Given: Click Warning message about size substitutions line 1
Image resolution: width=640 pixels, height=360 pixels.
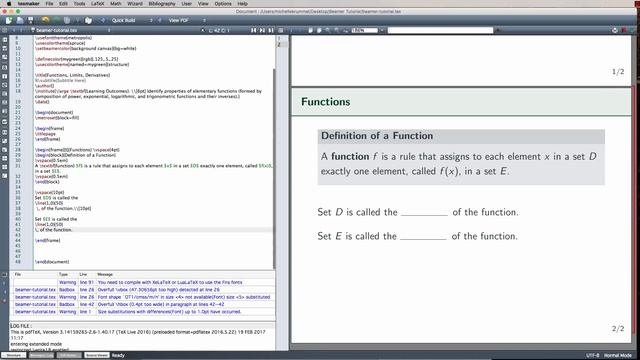Looking at the screenshot, I should (169, 311).
